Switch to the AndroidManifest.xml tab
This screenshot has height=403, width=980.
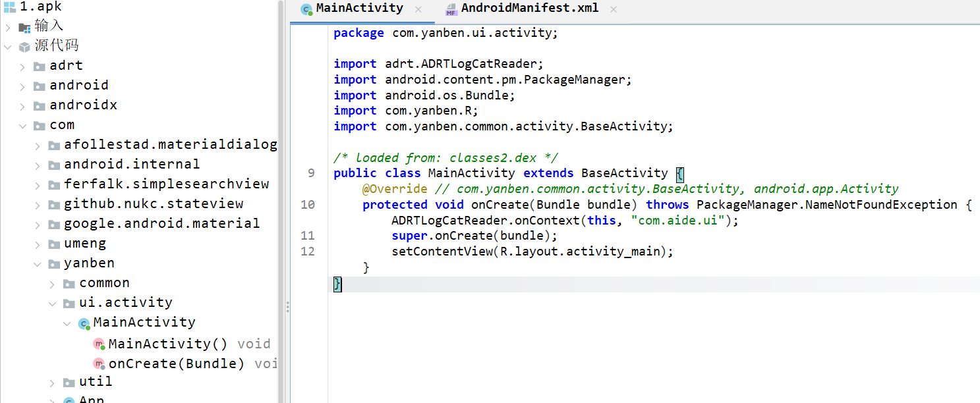click(529, 9)
